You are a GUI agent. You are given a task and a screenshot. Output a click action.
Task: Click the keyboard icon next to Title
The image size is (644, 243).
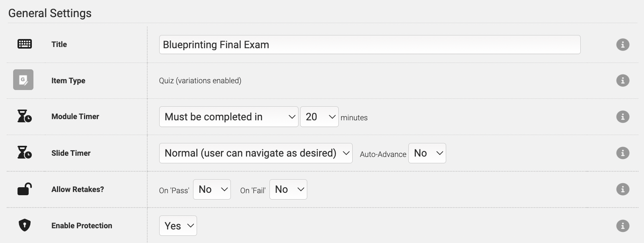25,44
